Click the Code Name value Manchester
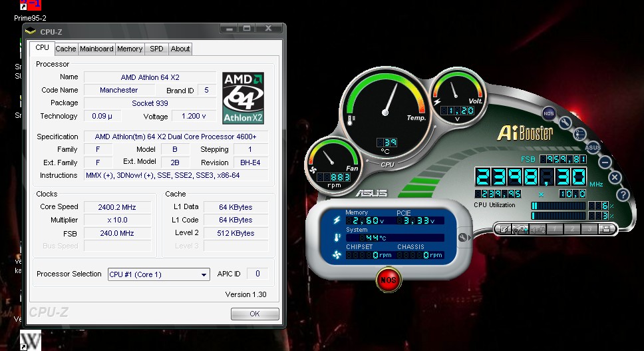 [119, 90]
